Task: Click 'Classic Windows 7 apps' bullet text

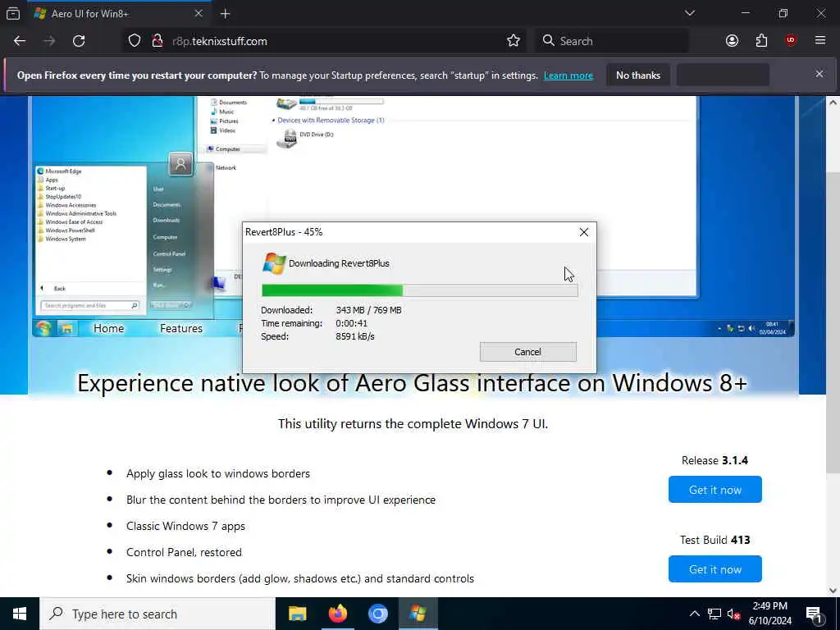Action: click(x=185, y=526)
